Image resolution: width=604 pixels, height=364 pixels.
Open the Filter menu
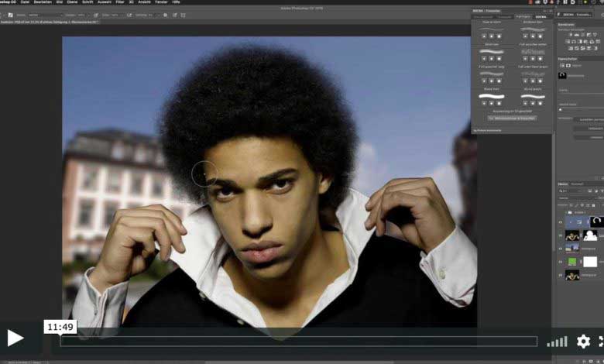click(120, 2)
